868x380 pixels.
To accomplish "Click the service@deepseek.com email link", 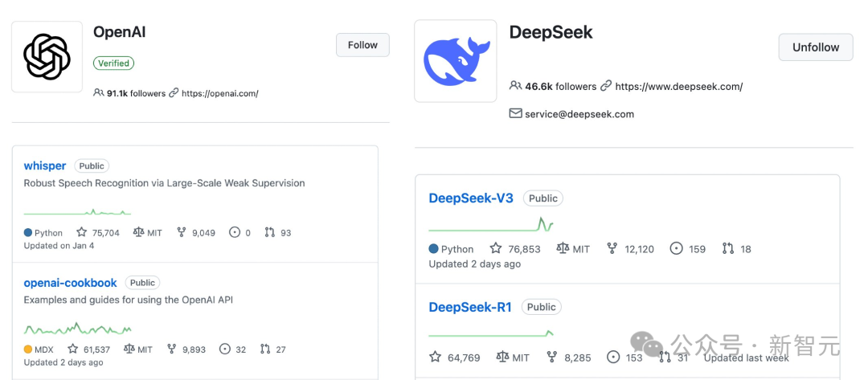I will pyautogui.click(x=579, y=114).
